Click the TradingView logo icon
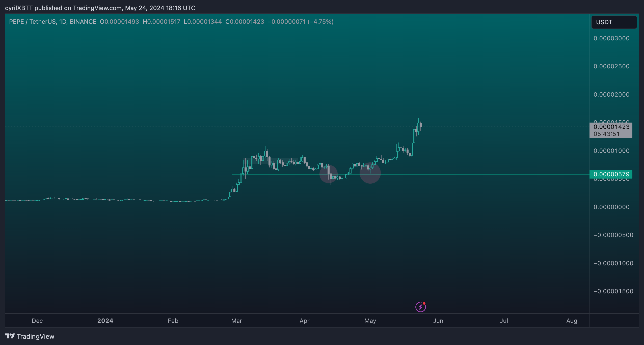The height and width of the screenshot is (345, 644). click(10, 336)
